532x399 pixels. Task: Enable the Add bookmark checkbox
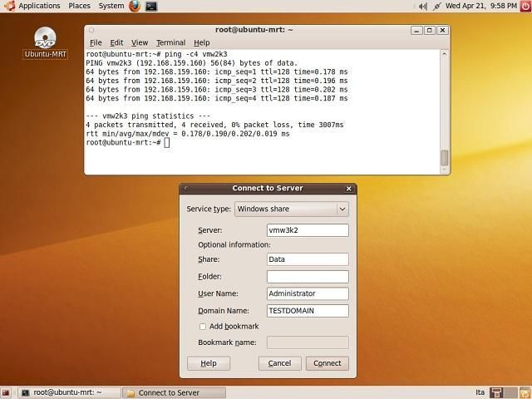[x=203, y=327]
